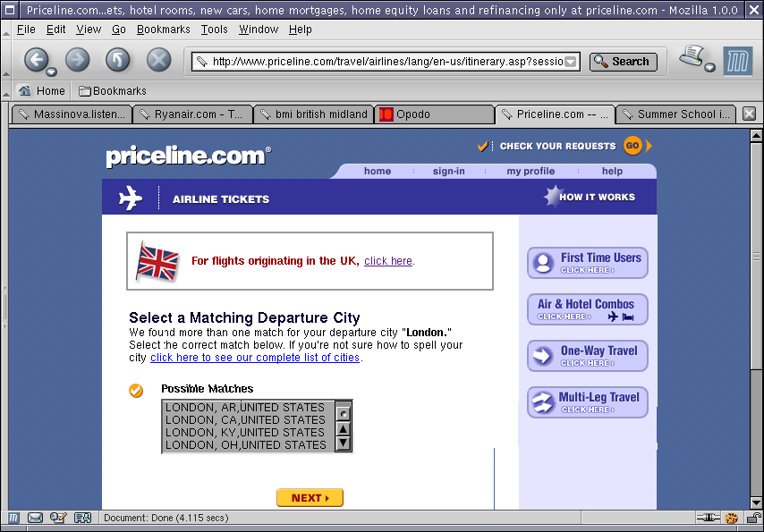
Task: Switch to the Massinova.listen tab
Action: (x=72, y=114)
